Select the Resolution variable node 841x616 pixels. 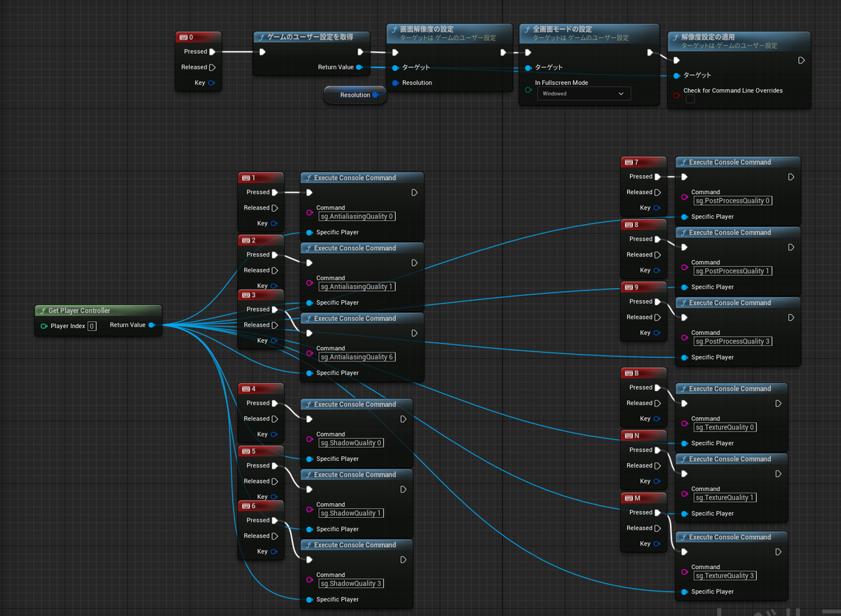pyautogui.click(x=355, y=95)
